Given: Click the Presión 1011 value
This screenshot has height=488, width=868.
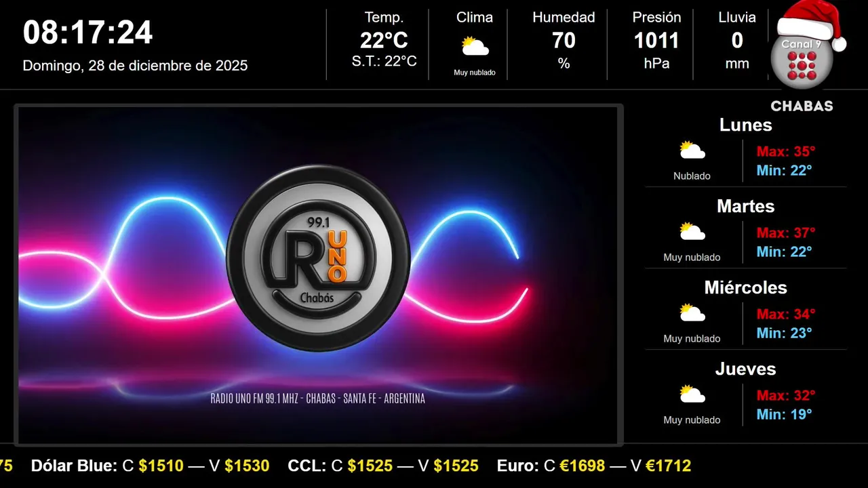Looking at the screenshot, I should [656, 41].
